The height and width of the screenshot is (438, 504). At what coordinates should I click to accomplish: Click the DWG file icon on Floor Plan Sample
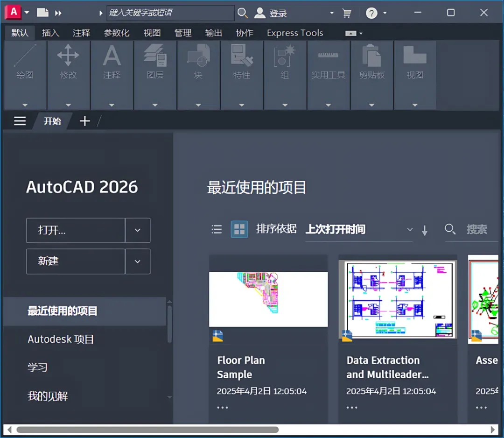[217, 335]
